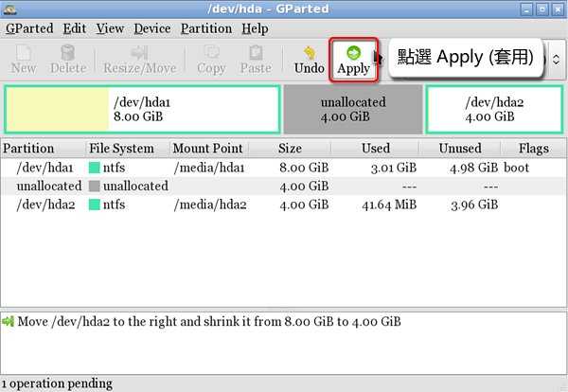Open the View menu

(x=110, y=28)
